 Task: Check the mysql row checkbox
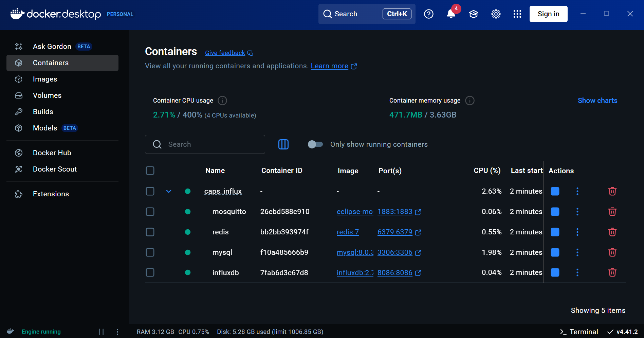click(150, 252)
